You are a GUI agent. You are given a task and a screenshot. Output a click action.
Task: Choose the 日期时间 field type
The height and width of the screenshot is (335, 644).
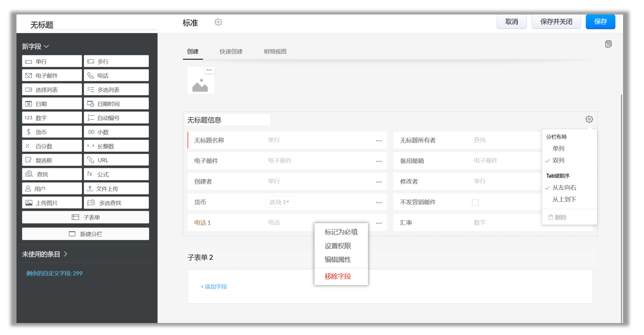pos(116,104)
